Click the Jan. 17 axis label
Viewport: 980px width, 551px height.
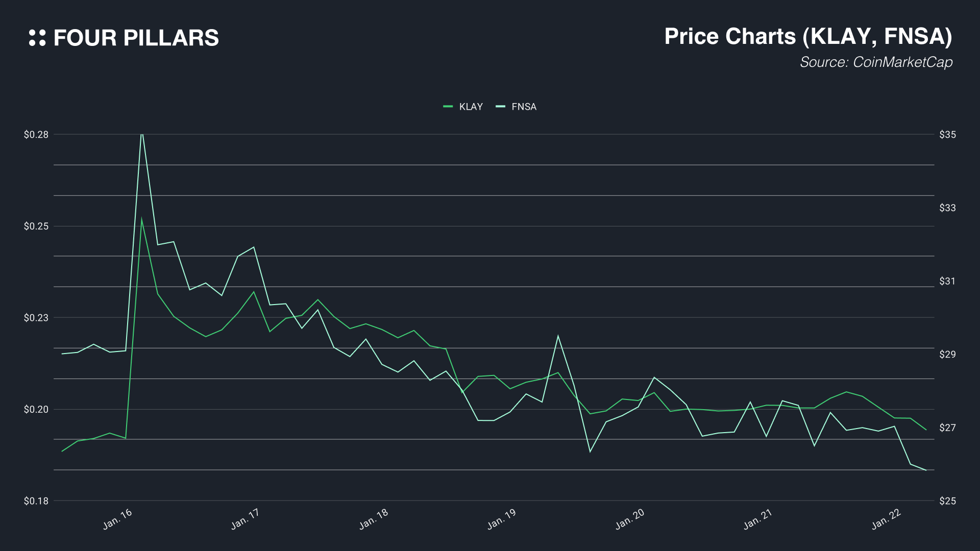(x=246, y=519)
